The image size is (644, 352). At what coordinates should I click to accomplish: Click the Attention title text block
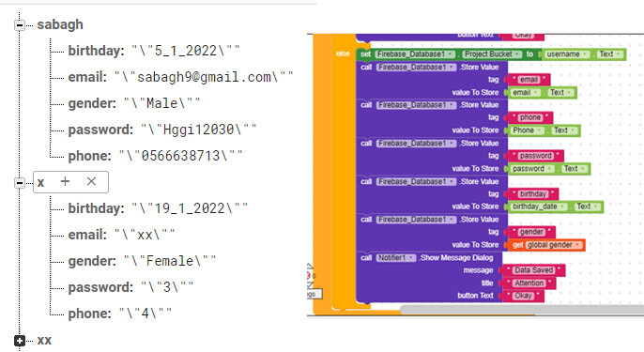tap(529, 283)
